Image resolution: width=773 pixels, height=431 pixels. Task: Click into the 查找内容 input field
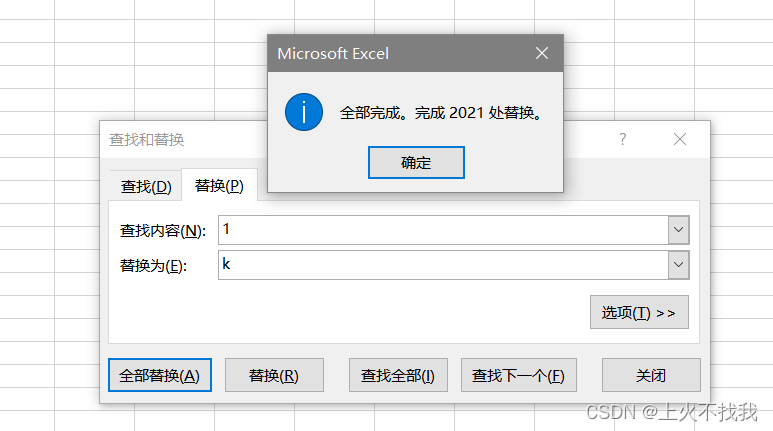(443, 230)
